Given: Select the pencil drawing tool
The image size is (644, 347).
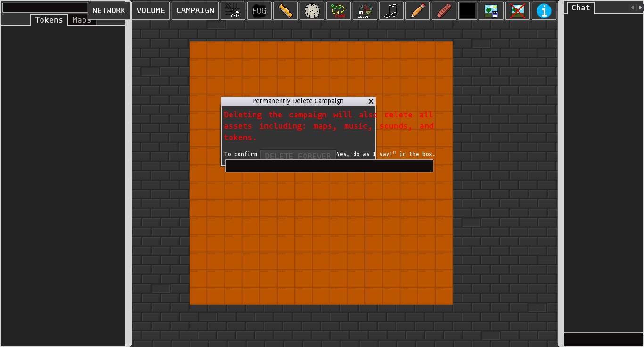Looking at the screenshot, I should (418, 11).
